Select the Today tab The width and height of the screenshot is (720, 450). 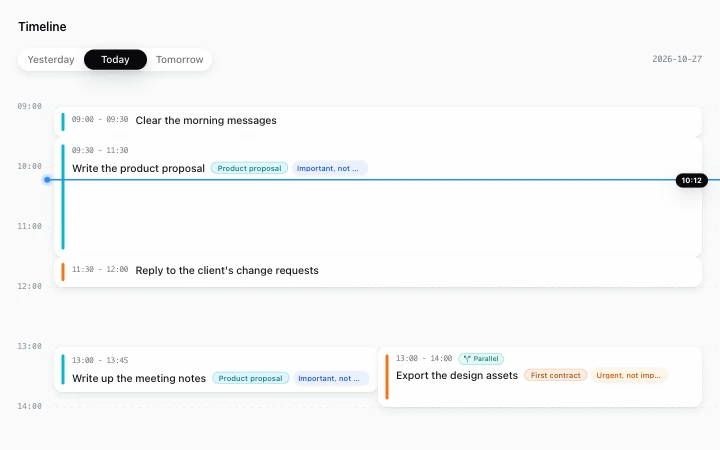point(115,60)
